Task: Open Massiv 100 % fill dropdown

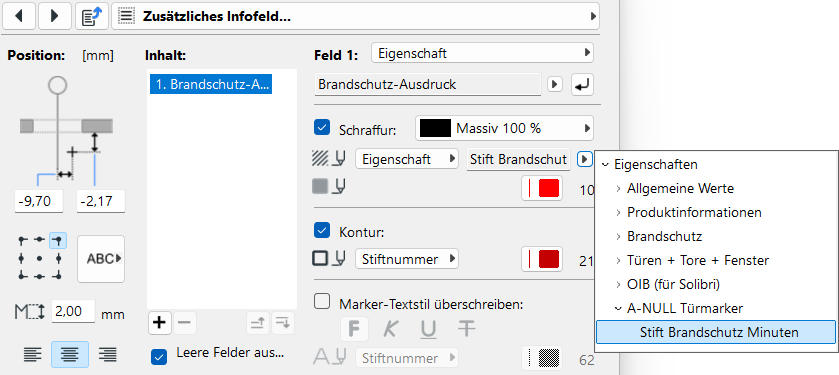Action: pos(505,128)
